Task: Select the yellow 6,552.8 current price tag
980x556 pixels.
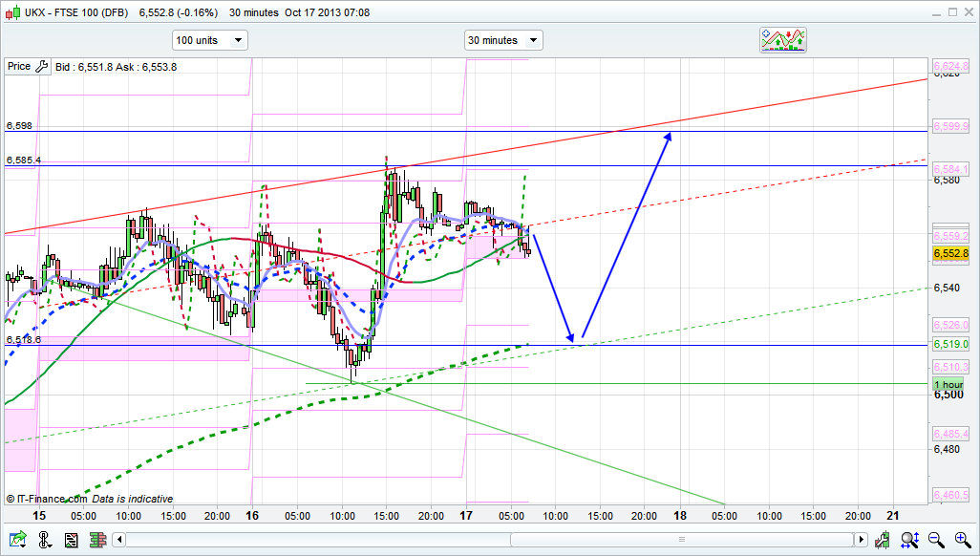Action: pyautogui.click(x=950, y=253)
